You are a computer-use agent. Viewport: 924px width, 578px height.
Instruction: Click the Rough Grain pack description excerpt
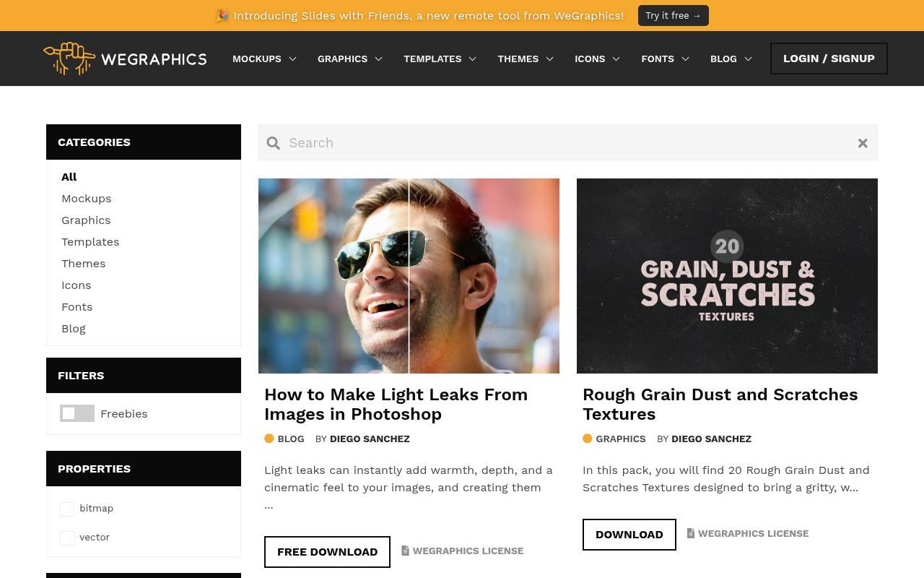click(726, 478)
